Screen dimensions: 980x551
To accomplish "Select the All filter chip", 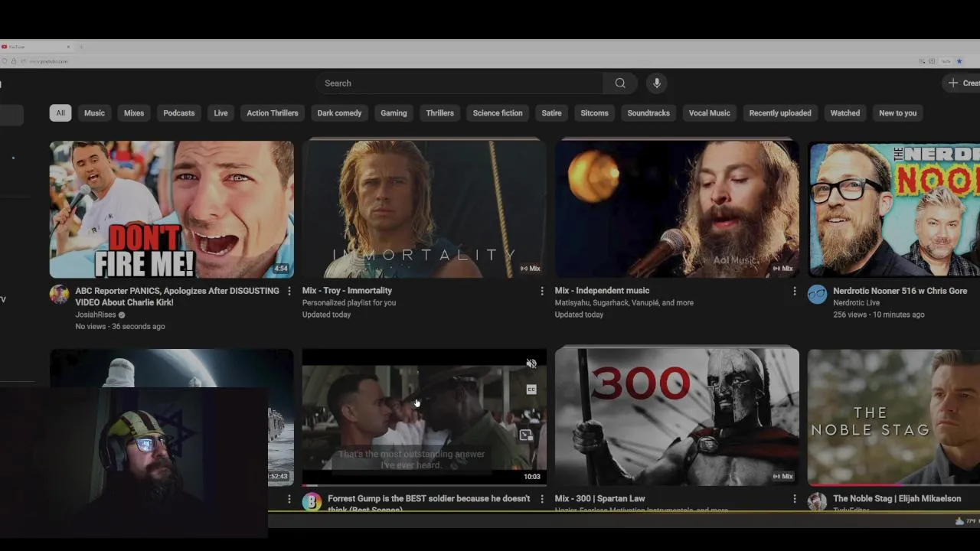I will click(x=60, y=113).
